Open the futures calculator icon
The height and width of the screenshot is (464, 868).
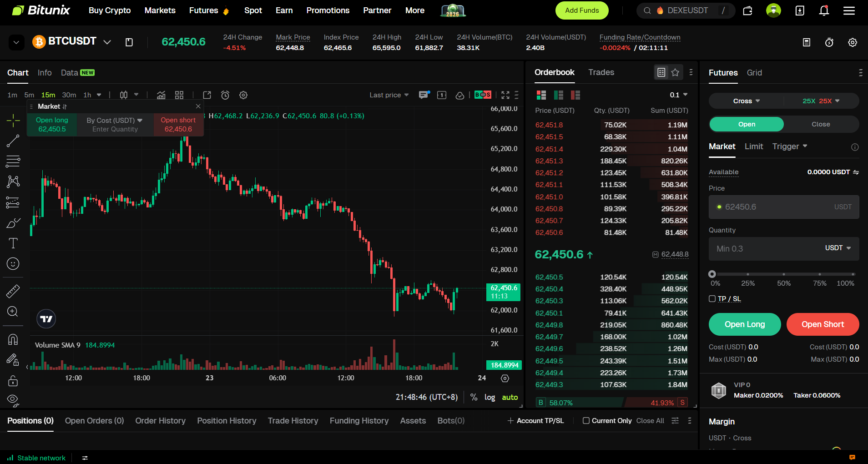pos(807,42)
